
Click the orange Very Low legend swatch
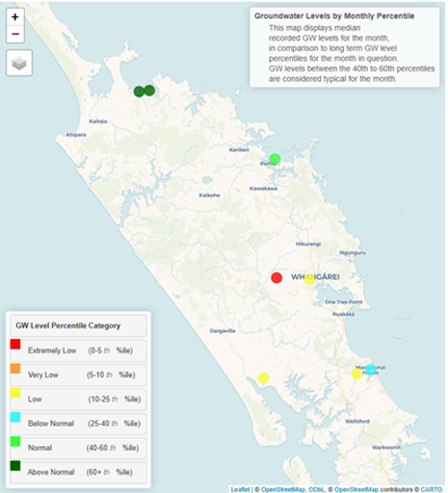(15, 368)
